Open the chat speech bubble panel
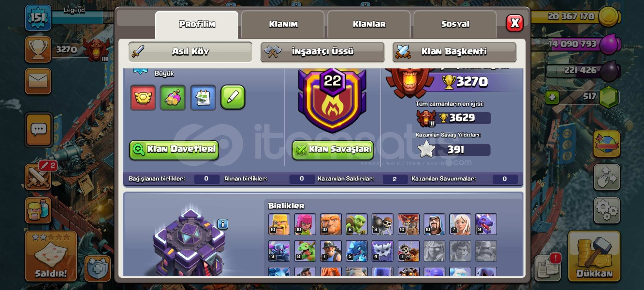 tap(39, 130)
